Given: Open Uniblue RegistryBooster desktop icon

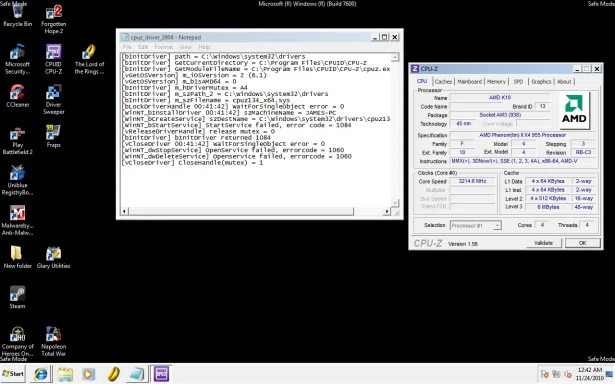Looking at the screenshot, I should pos(17,180).
